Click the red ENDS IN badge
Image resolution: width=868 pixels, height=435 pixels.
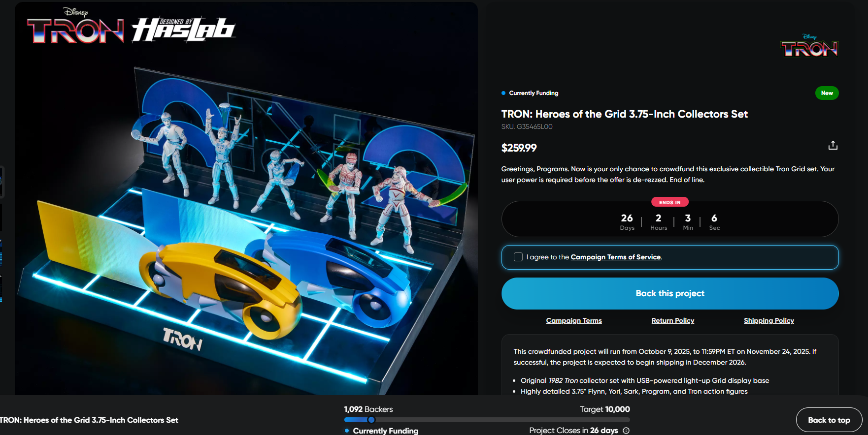tap(670, 202)
